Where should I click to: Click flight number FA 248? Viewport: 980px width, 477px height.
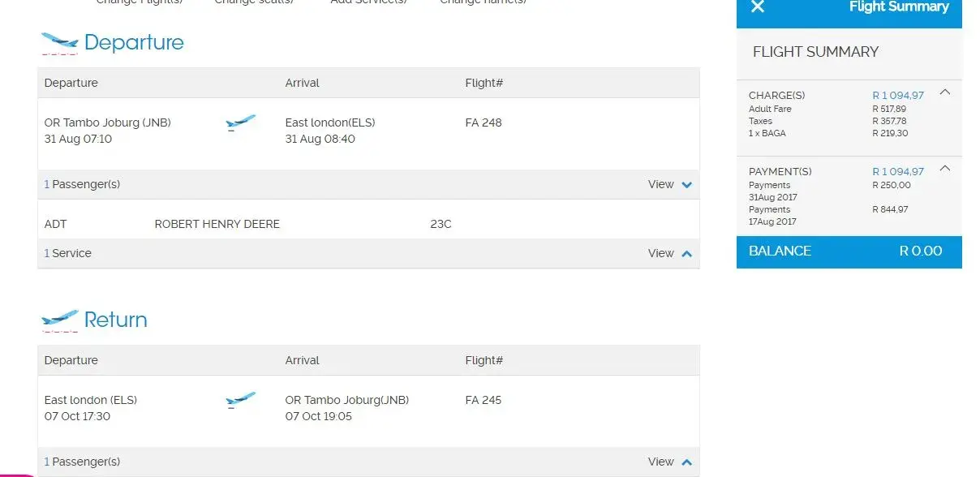pos(484,123)
